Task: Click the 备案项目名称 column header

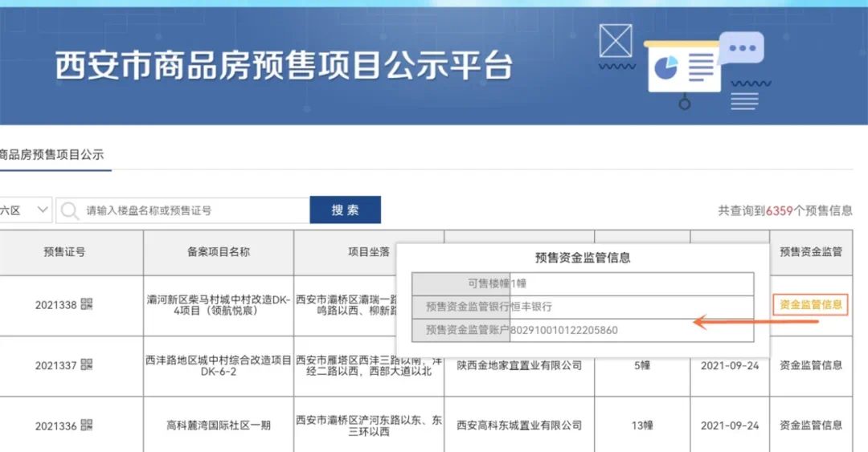Action: pos(219,252)
